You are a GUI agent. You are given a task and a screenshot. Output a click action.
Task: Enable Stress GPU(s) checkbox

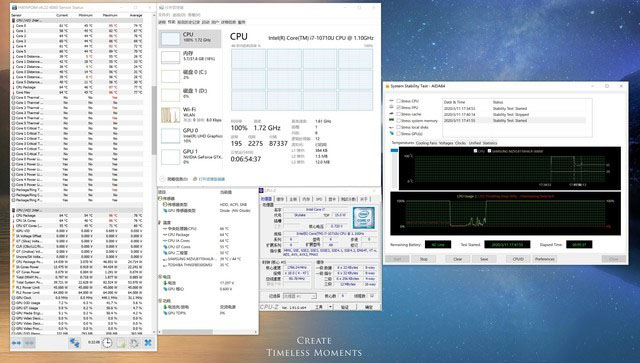point(399,134)
